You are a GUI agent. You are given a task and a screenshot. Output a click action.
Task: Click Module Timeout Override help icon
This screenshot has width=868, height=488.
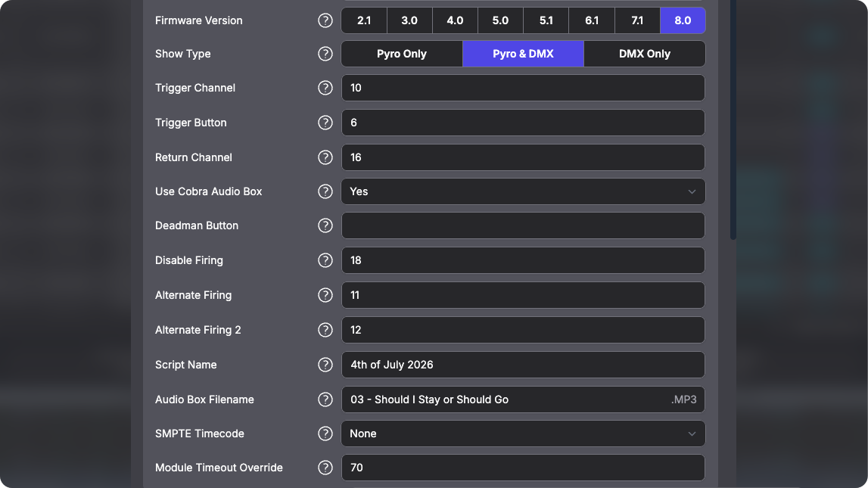325,468
